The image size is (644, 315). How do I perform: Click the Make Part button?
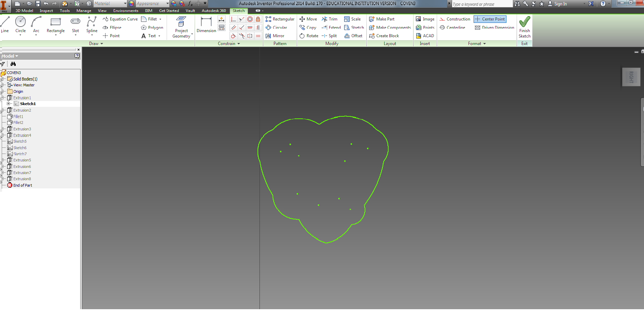pyautogui.click(x=382, y=19)
